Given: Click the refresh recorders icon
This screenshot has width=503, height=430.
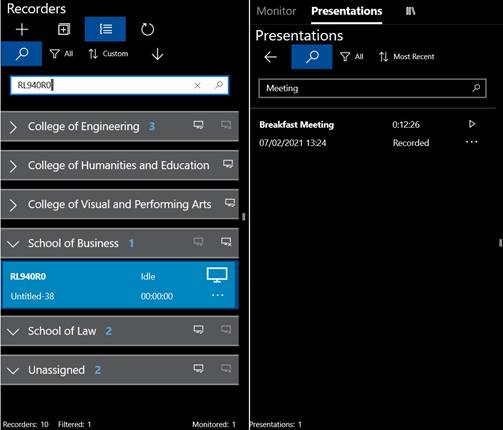Looking at the screenshot, I should click(147, 29).
